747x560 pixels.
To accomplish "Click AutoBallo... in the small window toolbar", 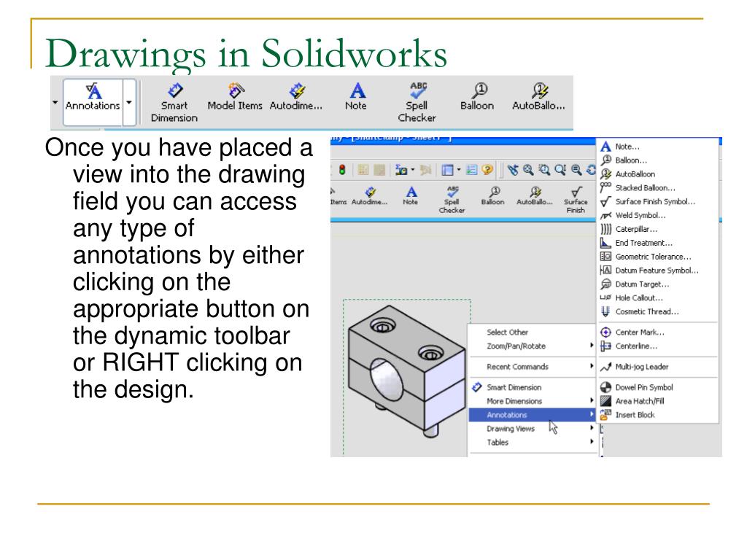I will [535, 195].
